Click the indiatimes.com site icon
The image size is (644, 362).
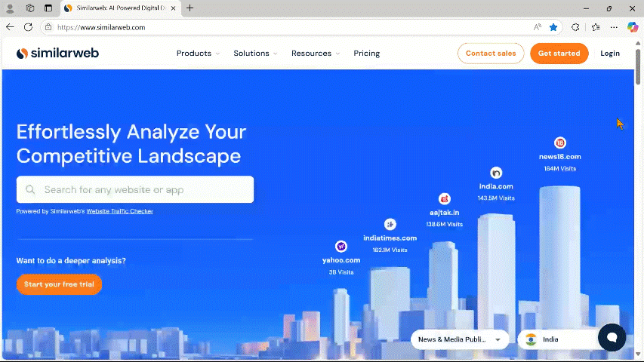(x=390, y=224)
